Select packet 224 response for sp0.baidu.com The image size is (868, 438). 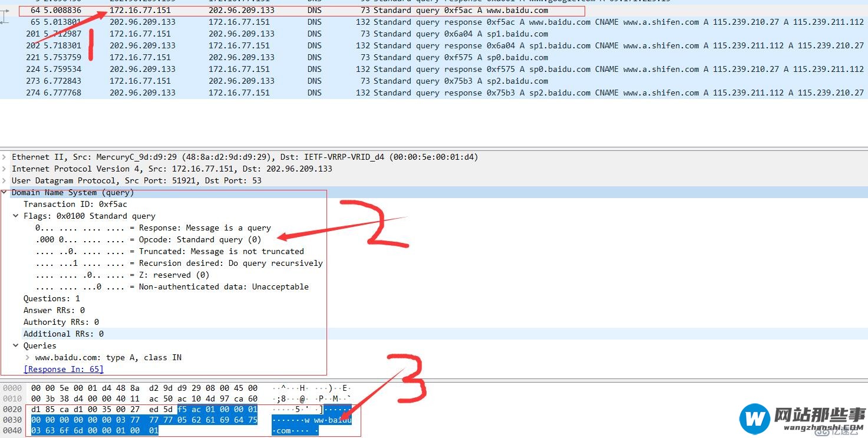tap(434, 69)
